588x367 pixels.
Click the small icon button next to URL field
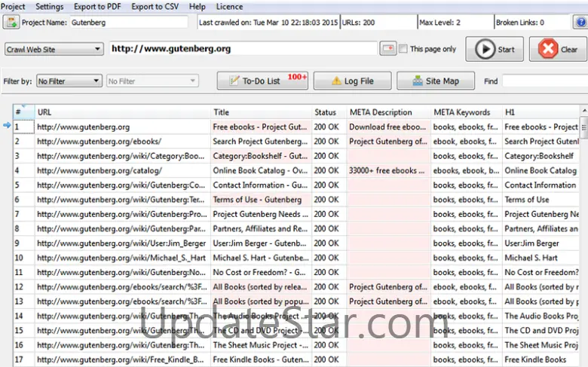click(388, 49)
